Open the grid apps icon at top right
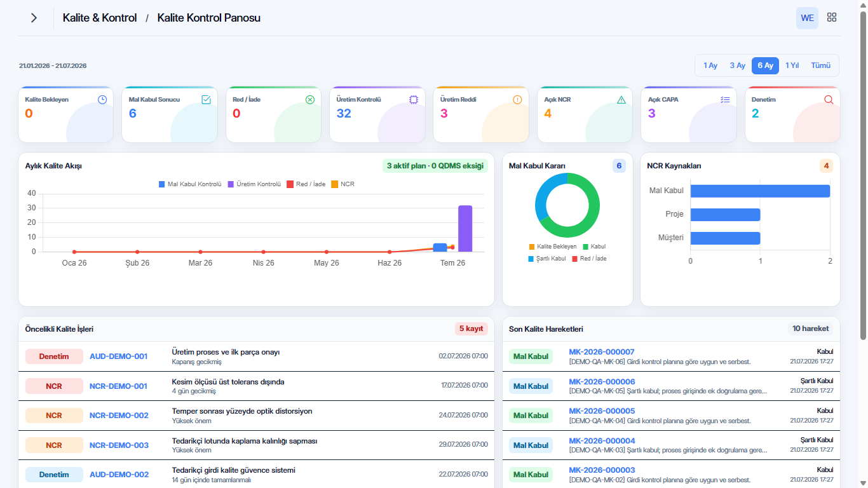 (831, 18)
